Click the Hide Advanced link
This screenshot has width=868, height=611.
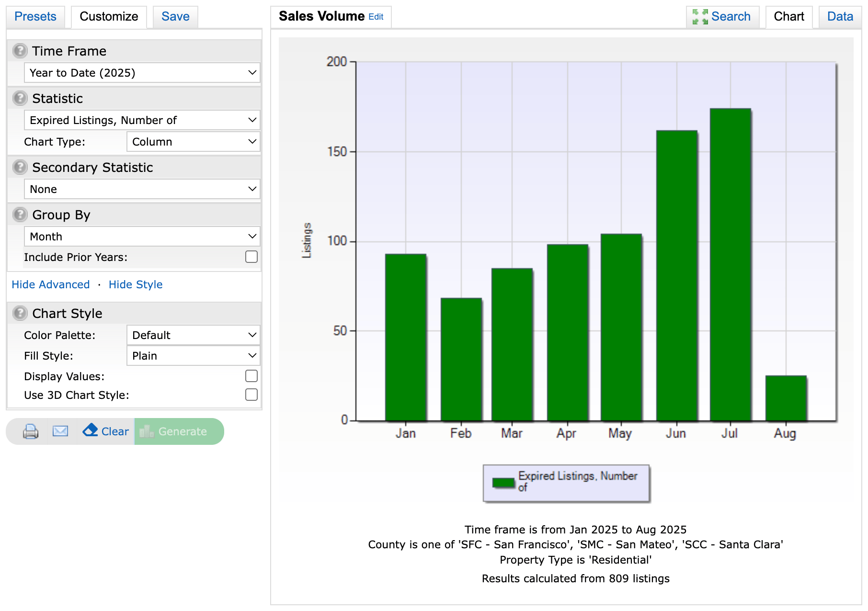point(51,284)
